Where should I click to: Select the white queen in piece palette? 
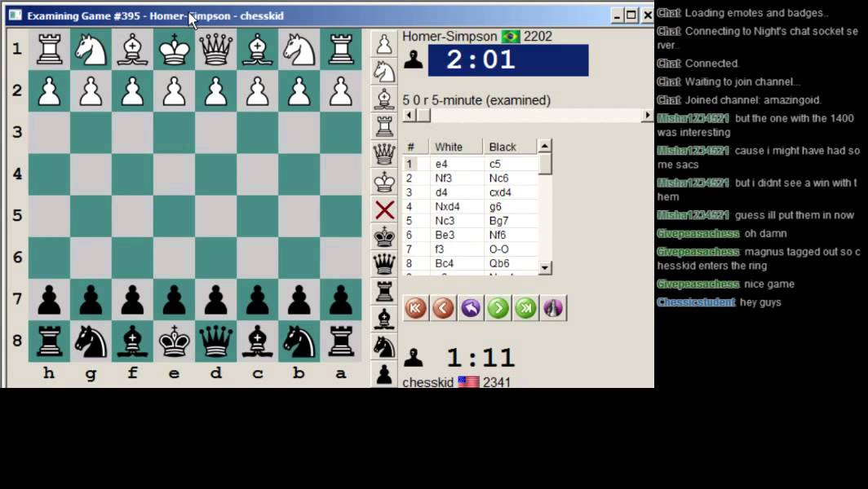[384, 154]
